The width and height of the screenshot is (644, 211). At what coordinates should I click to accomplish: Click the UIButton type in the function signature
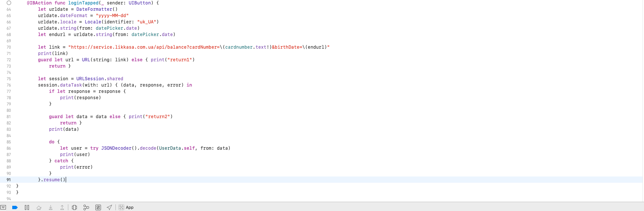click(x=140, y=3)
